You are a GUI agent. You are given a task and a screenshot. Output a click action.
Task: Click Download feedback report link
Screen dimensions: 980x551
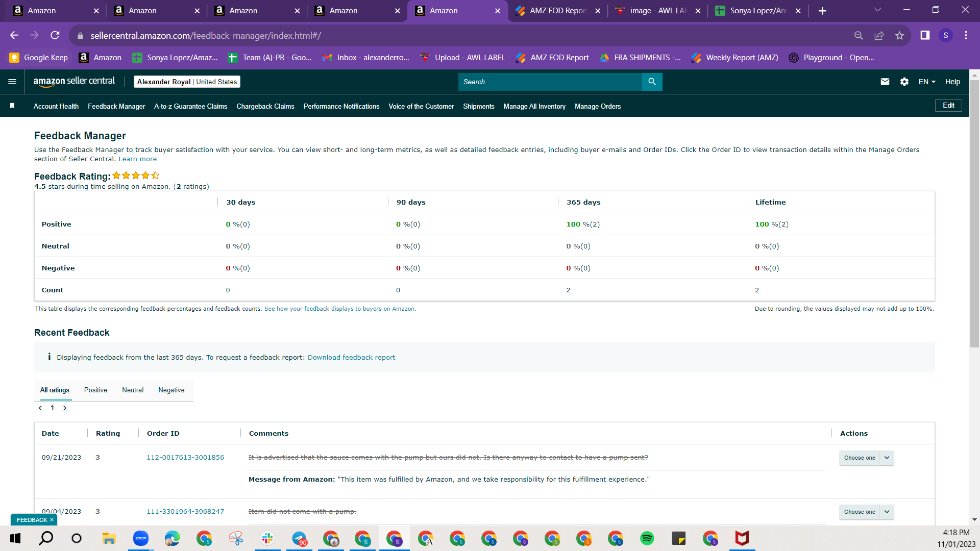tap(351, 358)
